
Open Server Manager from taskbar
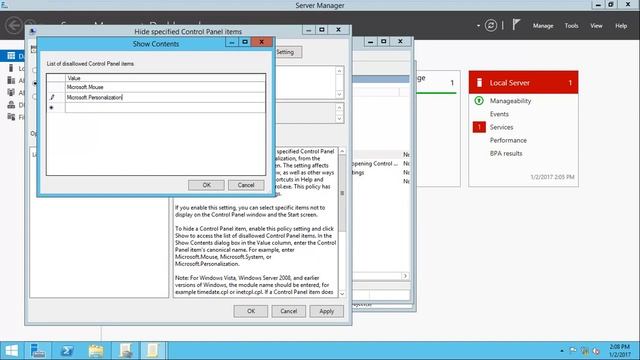[x=38, y=351]
